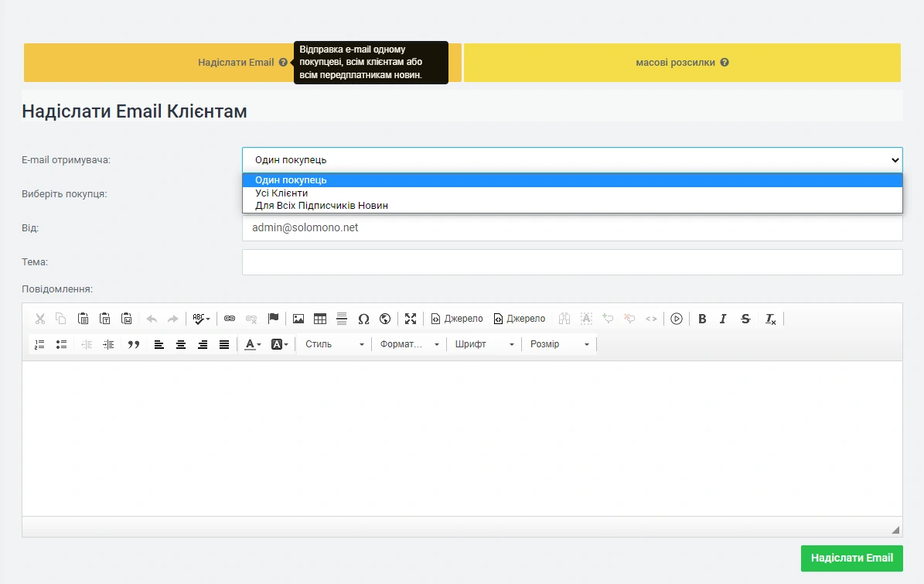
Task: Maximize the editor with the fullscreen icon
Action: point(411,319)
